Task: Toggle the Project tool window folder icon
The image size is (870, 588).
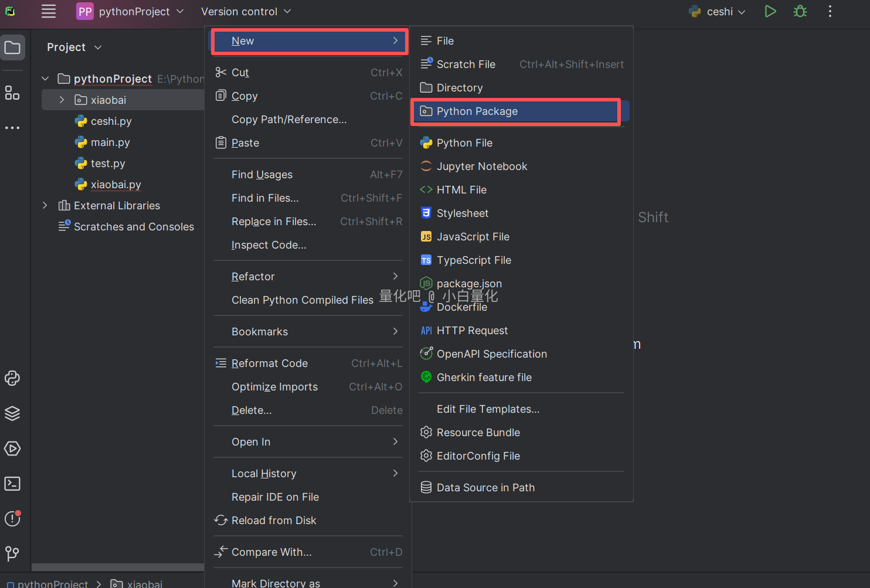Action: [x=12, y=47]
